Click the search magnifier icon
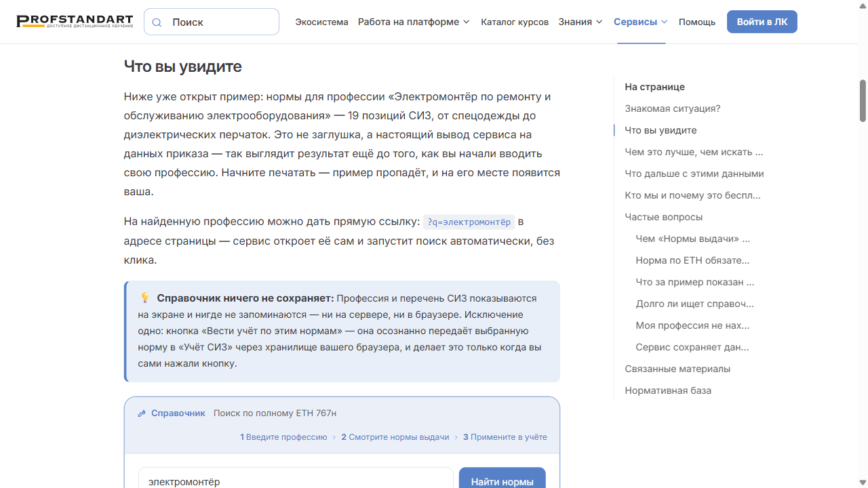Viewport: 868px width, 488px height. (x=157, y=22)
